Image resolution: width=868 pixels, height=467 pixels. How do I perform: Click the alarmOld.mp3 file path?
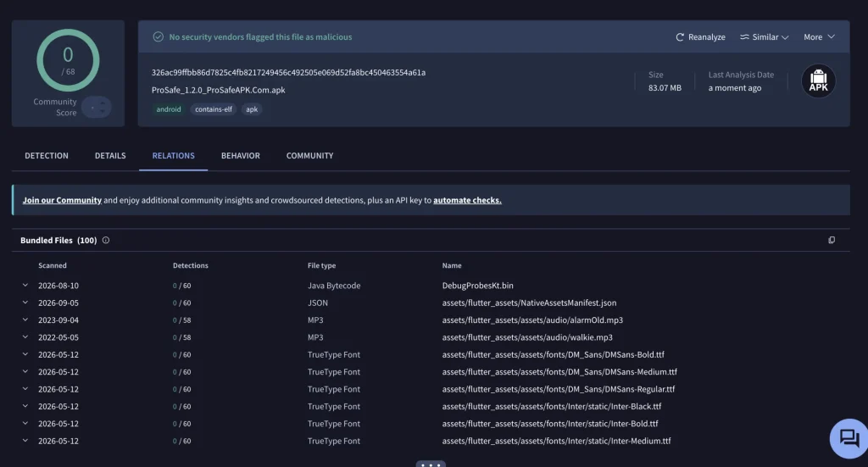[x=532, y=320]
